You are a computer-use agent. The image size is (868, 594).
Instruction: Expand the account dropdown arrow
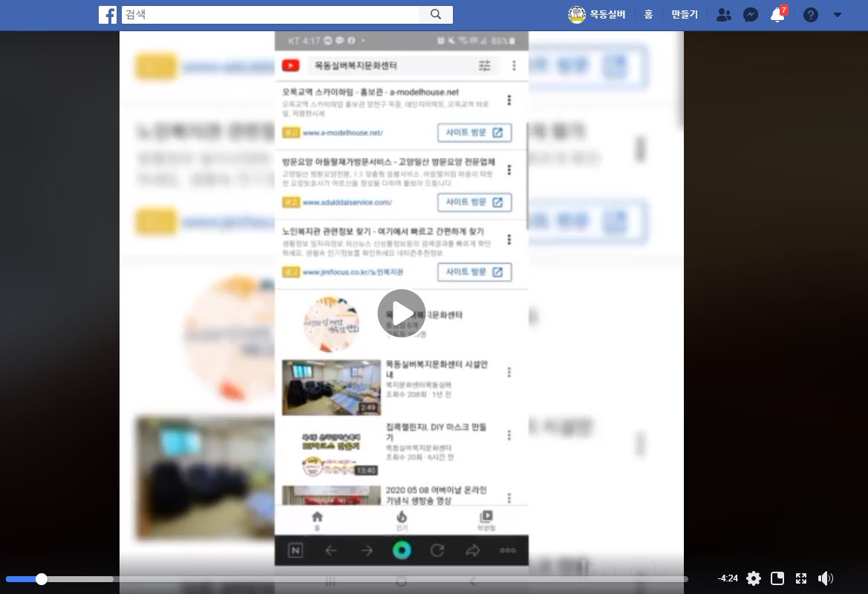838,15
